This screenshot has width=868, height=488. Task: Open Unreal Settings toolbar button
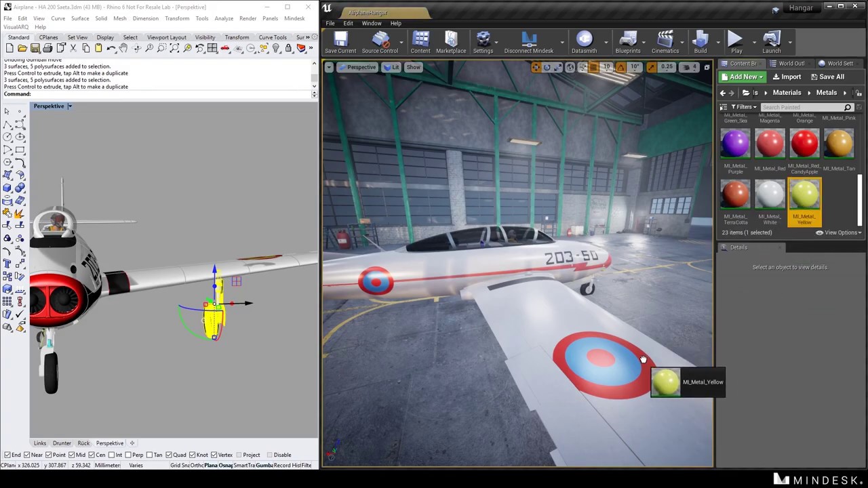pos(483,43)
